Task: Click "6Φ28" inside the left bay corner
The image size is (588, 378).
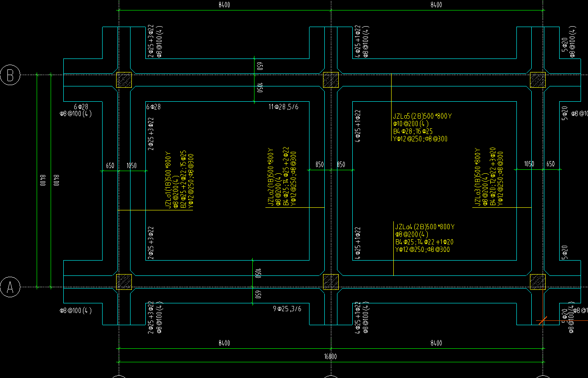Action: click(154, 107)
